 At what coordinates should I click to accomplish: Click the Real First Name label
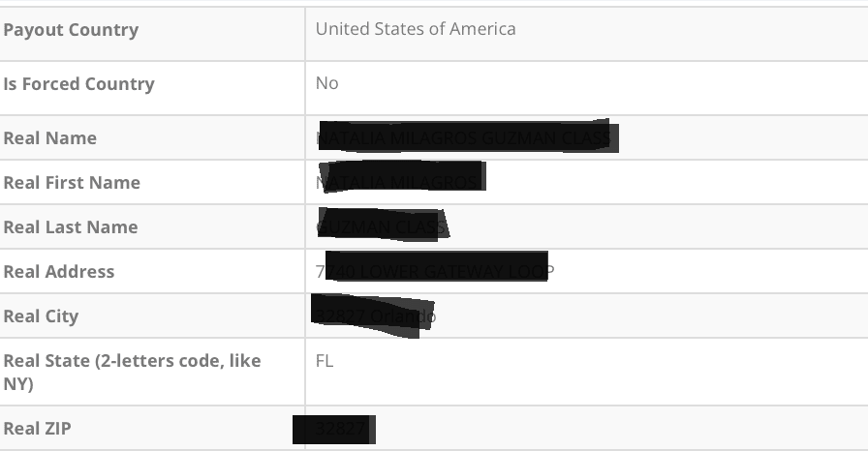click(x=72, y=183)
